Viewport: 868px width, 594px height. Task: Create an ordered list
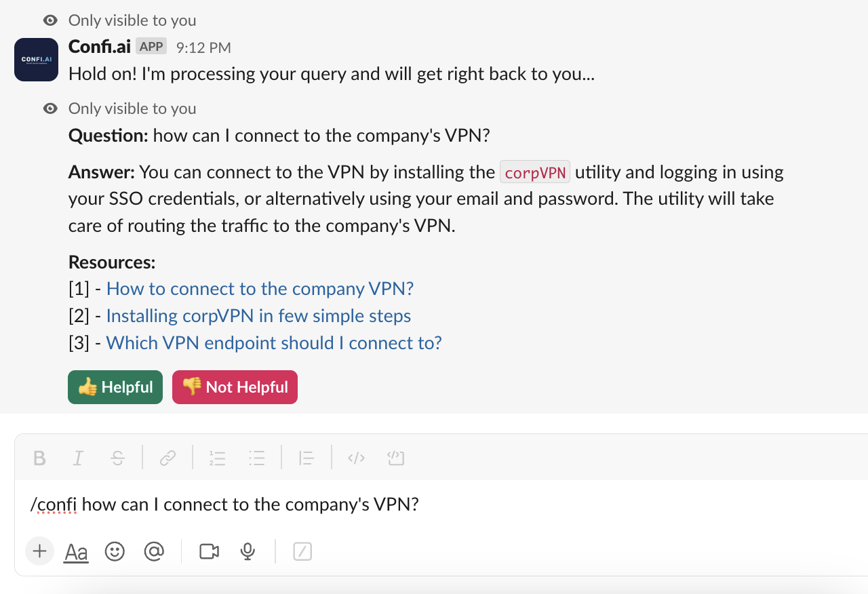click(217, 458)
